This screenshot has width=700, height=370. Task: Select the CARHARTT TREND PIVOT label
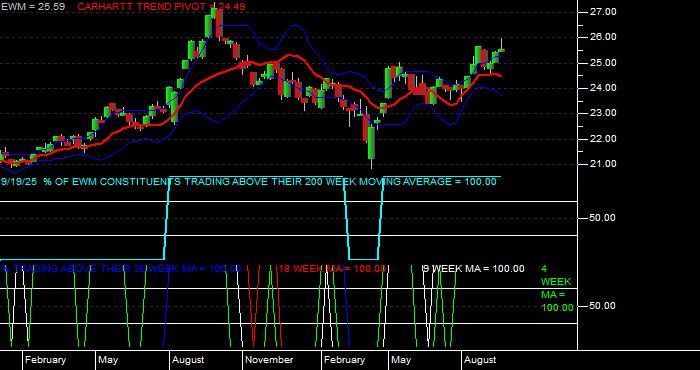click(162, 7)
